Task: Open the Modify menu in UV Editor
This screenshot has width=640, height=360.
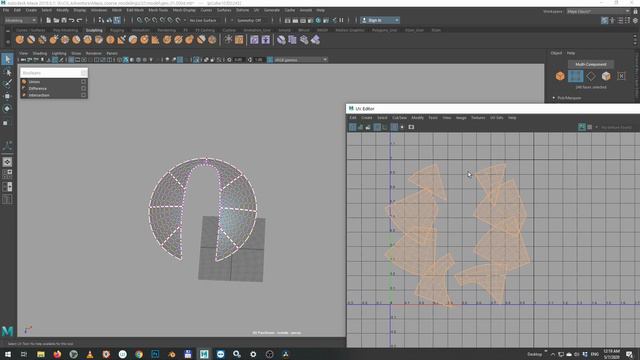Action: [x=417, y=118]
